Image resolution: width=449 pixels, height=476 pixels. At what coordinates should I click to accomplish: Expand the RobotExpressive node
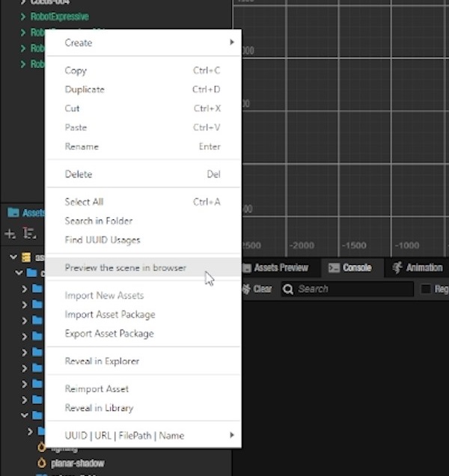coord(24,16)
